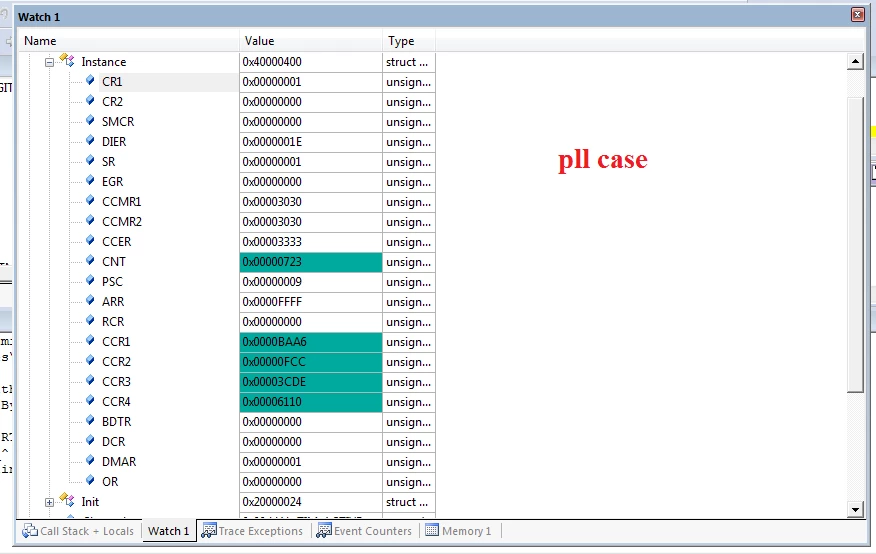The image size is (876, 554).
Task: Click the scrollbar down arrow
Action: pyautogui.click(x=855, y=509)
